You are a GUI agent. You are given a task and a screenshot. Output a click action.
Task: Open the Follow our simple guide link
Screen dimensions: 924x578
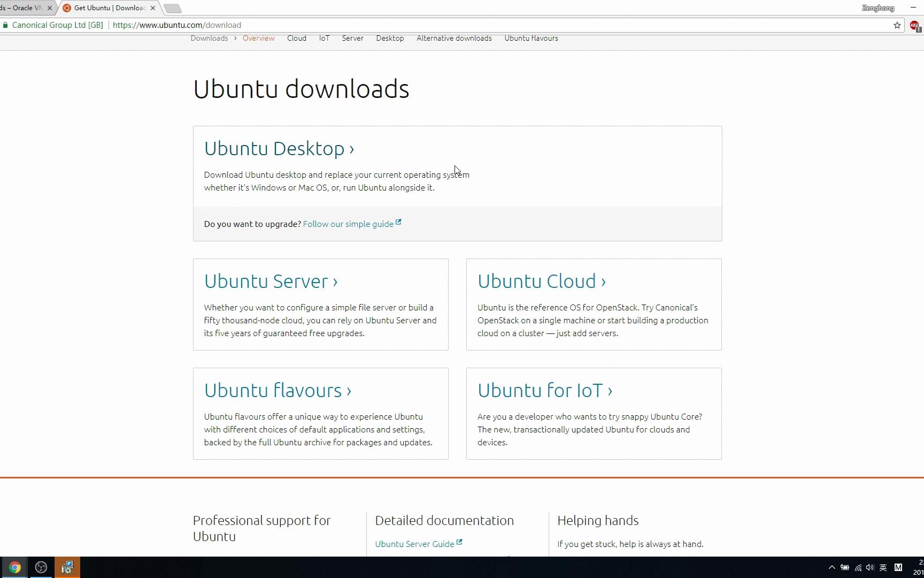[x=348, y=224]
